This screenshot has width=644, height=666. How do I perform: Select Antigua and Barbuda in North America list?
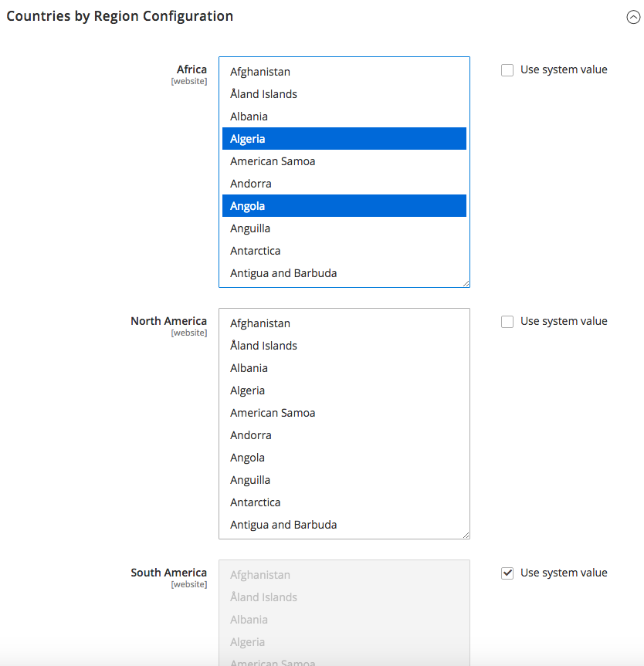(344, 525)
